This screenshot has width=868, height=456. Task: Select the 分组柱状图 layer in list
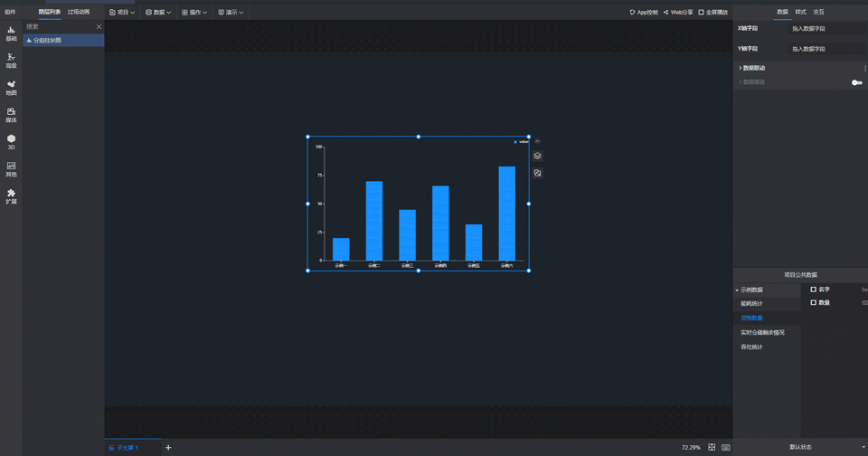click(x=63, y=41)
